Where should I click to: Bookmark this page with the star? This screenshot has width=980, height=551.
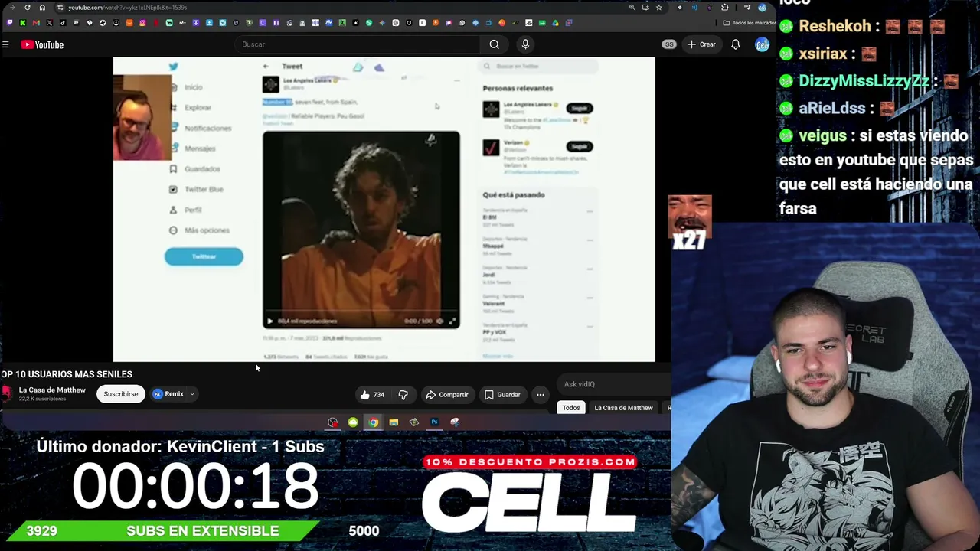[658, 8]
